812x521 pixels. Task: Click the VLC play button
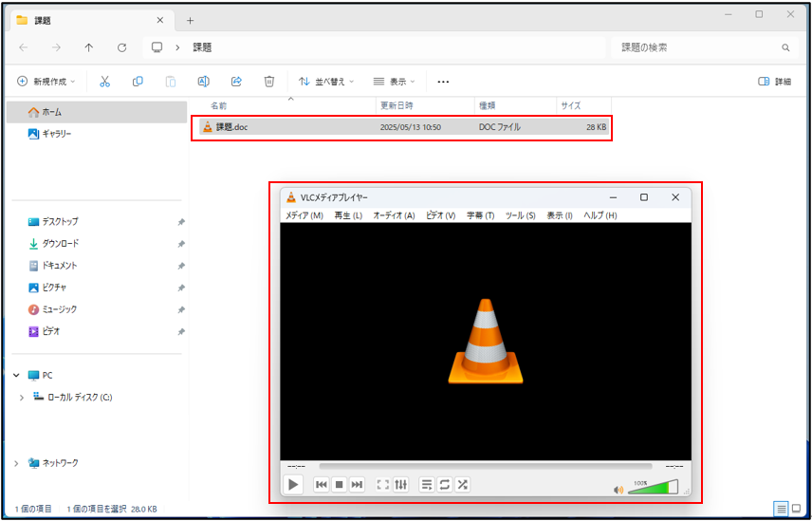pyautogui.click(x=293, y=485)
